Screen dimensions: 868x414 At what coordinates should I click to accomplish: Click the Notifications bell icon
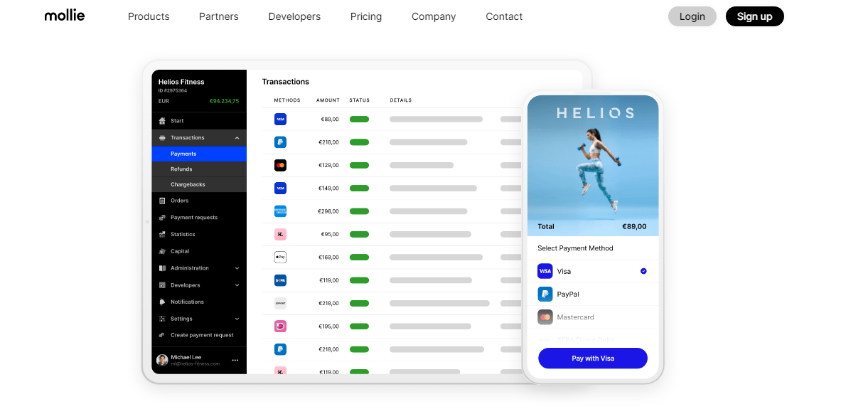pyautogui.click(x=163, y=302)
